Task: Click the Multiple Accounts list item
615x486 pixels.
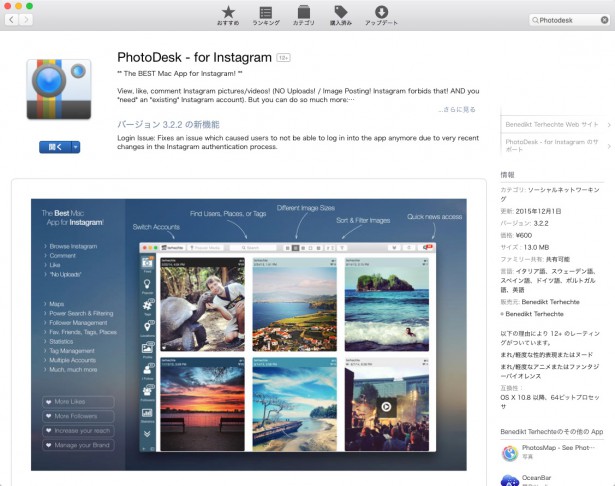Action: pos(73,360)
